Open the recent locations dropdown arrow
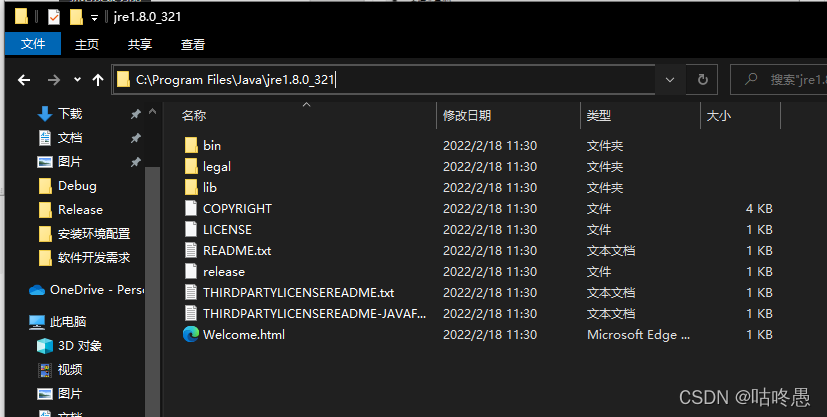The width and height of the screenshot is (827, 417). [78, 80]
